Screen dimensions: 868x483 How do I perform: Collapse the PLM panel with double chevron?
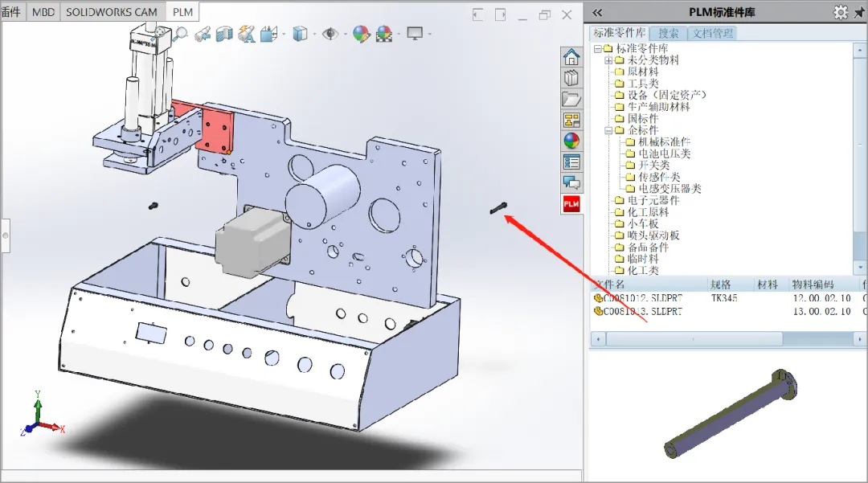tap(597, 12)
